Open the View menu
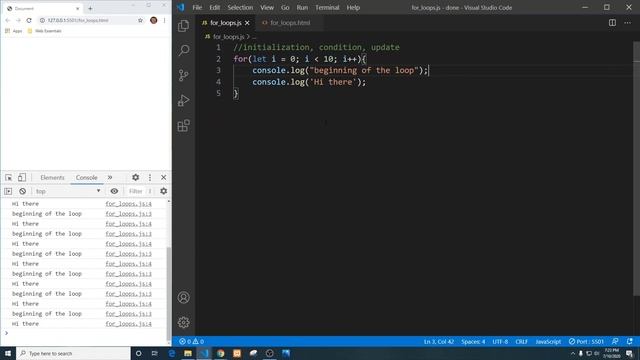The image size is (640, 360). click(x=267, y=7)
